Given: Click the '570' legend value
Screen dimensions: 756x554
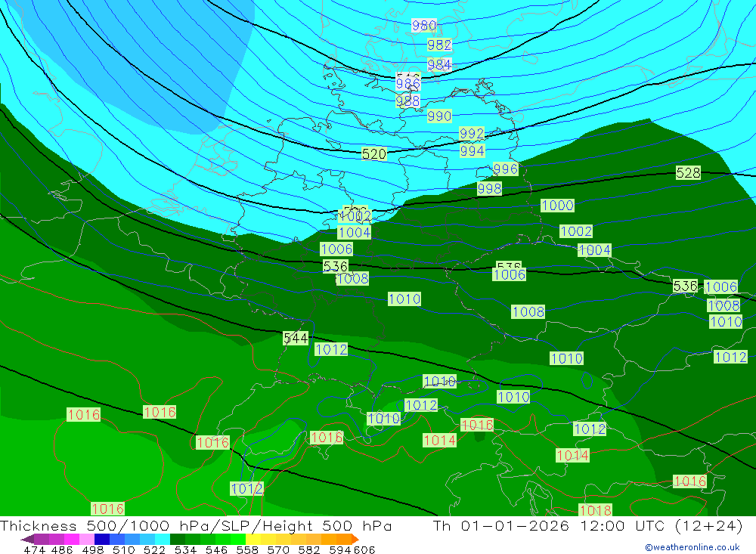Looking at the screenshot, I should 277,550.
